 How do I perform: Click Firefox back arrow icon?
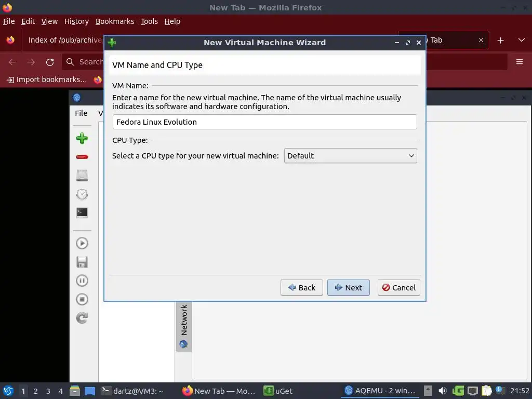click(x=12, y=62)
